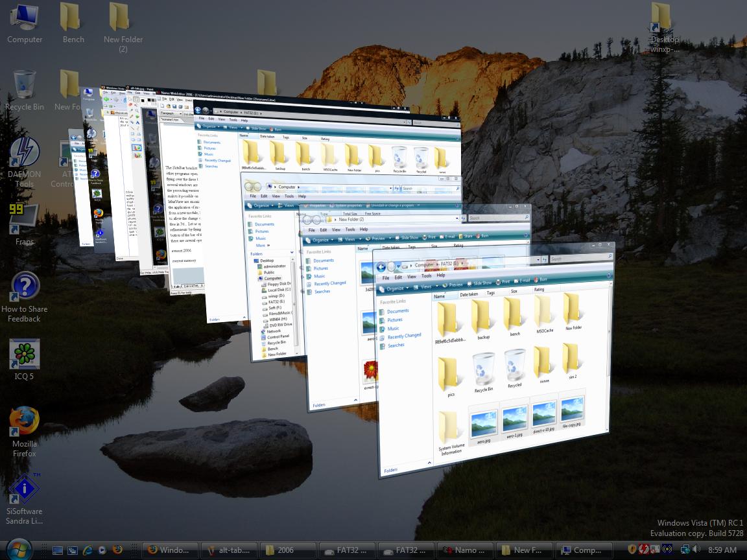Image resolution: width=747 pixels, height=560 pixels.
Task: Open ICQ 5 from the desktop
Action: pos(24,355)
